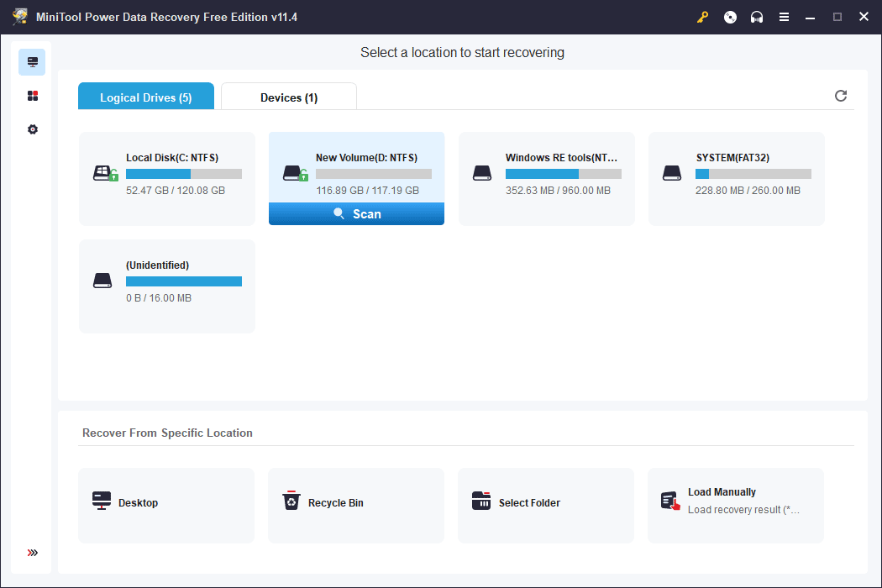Click the MiniTool logo in the title bar
The image size is (882, 588).
point(20,16)
